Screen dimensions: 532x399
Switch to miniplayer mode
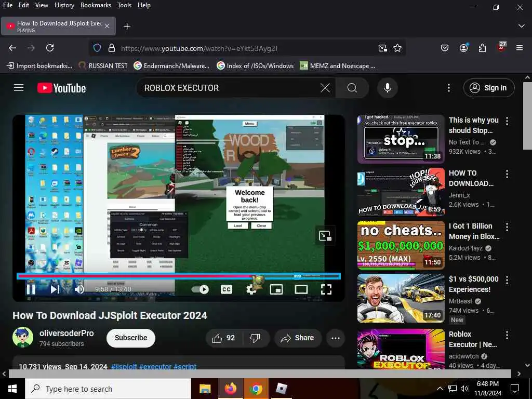click(276, 289)
